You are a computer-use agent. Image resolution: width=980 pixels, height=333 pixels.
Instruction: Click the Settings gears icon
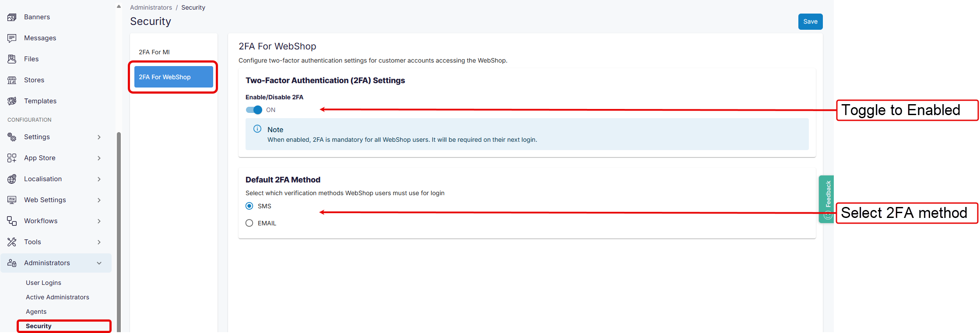12,137
